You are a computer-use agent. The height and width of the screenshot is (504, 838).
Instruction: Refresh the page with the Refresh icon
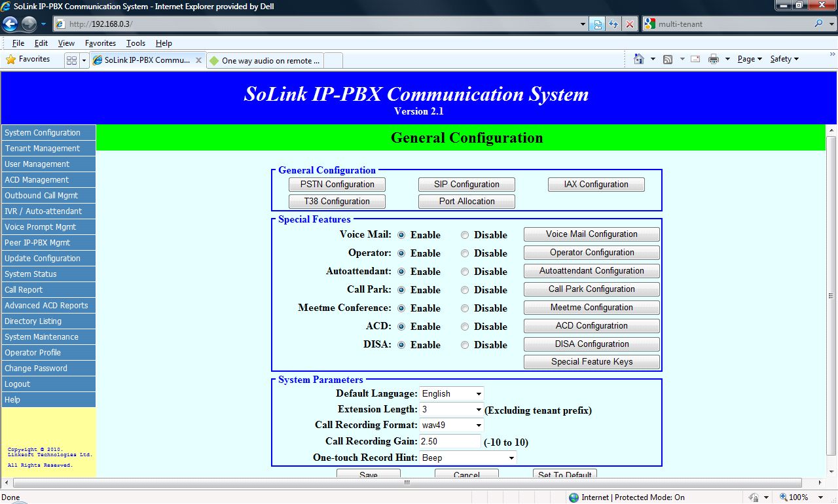(x=613, y=24)
